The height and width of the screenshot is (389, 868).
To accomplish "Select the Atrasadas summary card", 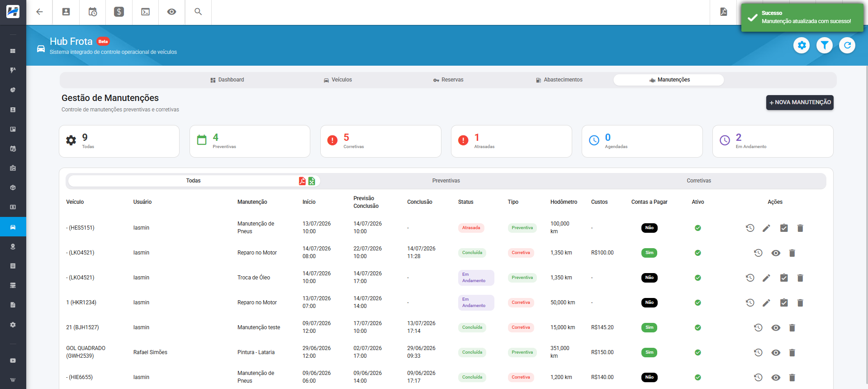I will click(x=511, y=141).
